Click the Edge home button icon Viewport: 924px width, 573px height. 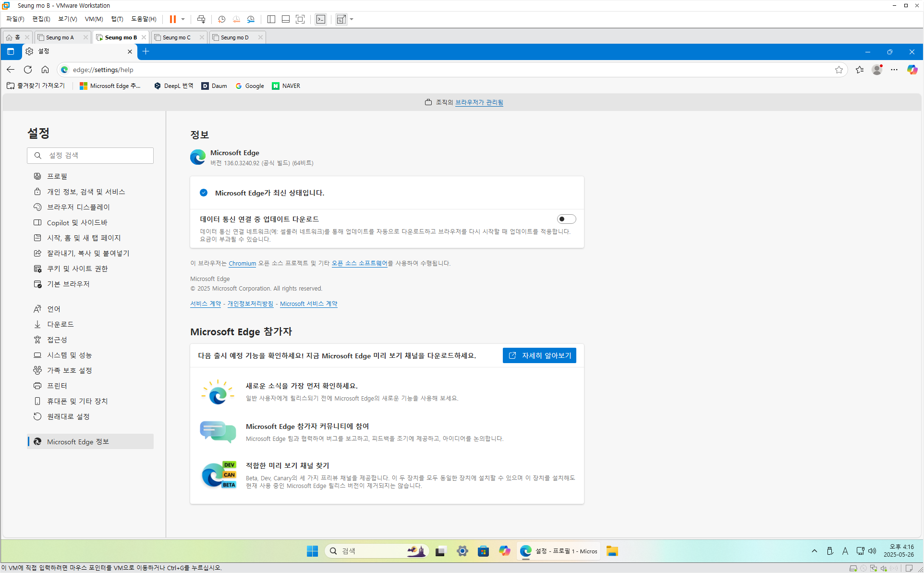[45, 70]
